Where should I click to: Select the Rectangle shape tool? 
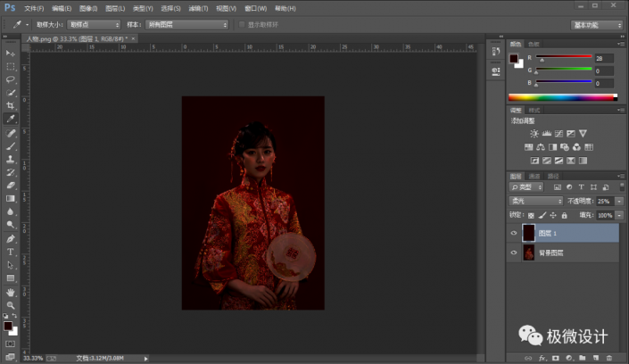coord(11,278)
